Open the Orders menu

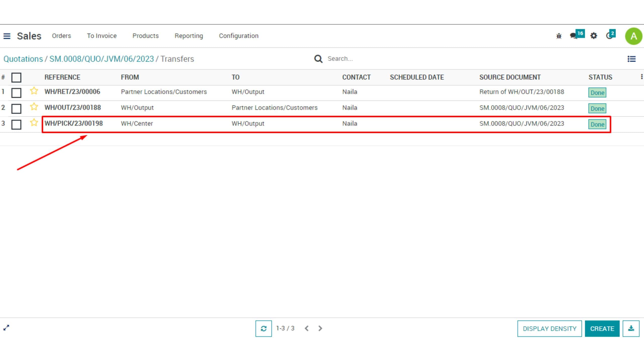pyautogui.click(x=61, y=36)
